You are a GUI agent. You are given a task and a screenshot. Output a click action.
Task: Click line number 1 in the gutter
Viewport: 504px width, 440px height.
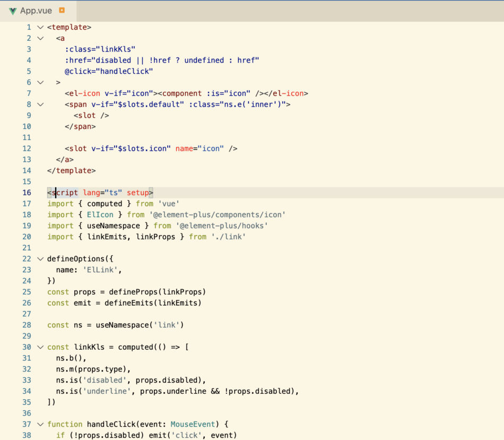[29, 28]
